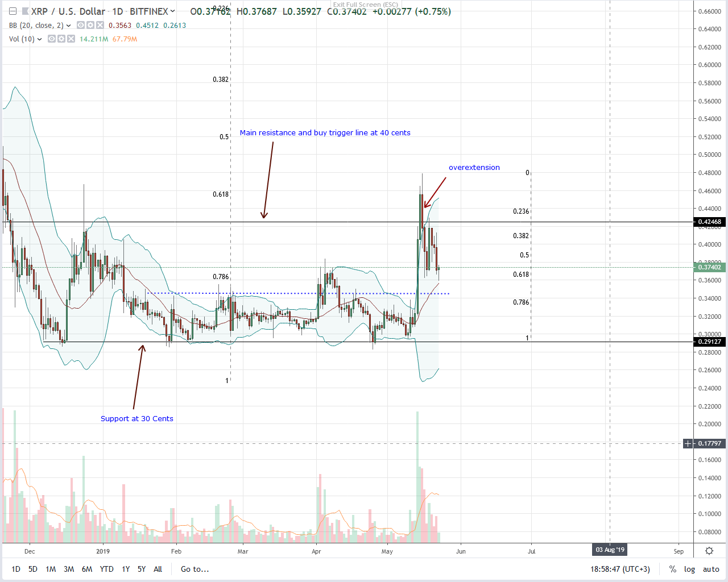
Task: Toggle log scale mode
Action: coord(689,569)
